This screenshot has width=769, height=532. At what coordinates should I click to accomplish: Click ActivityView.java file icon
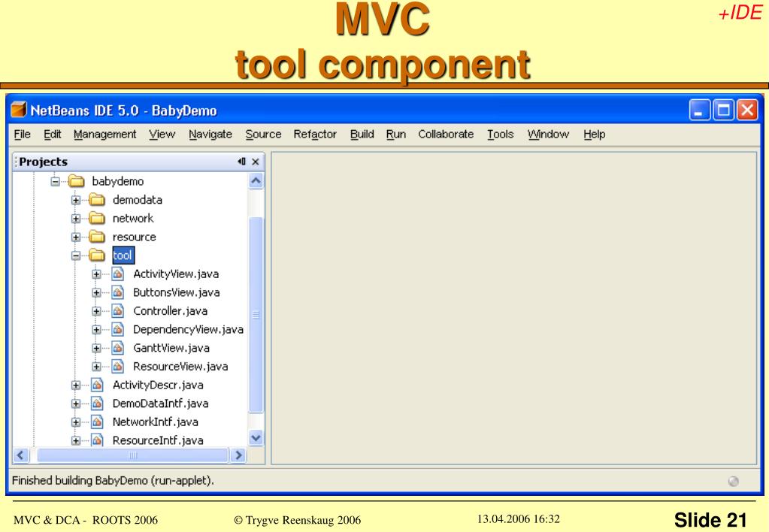[118, 274]
